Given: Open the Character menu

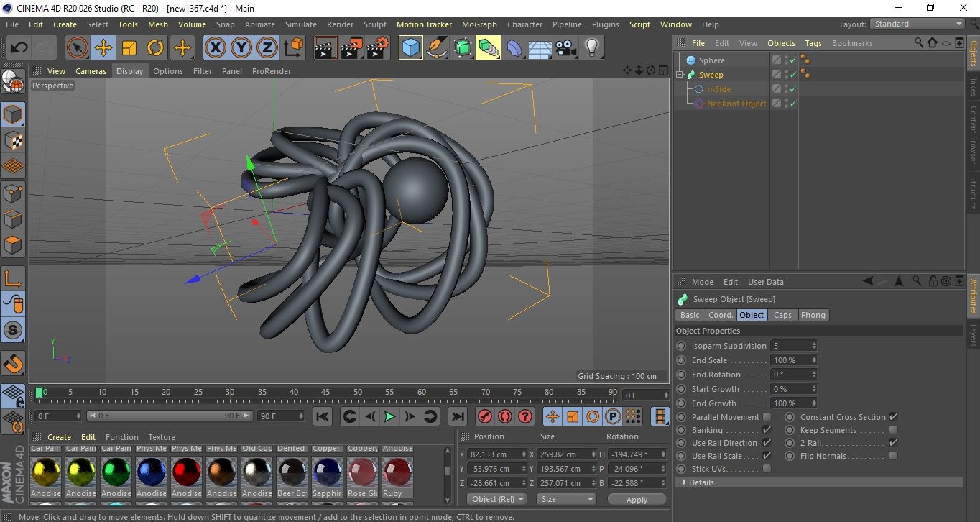Looking at the screenshot, I should pyautogui.click(x=524, y=24).
